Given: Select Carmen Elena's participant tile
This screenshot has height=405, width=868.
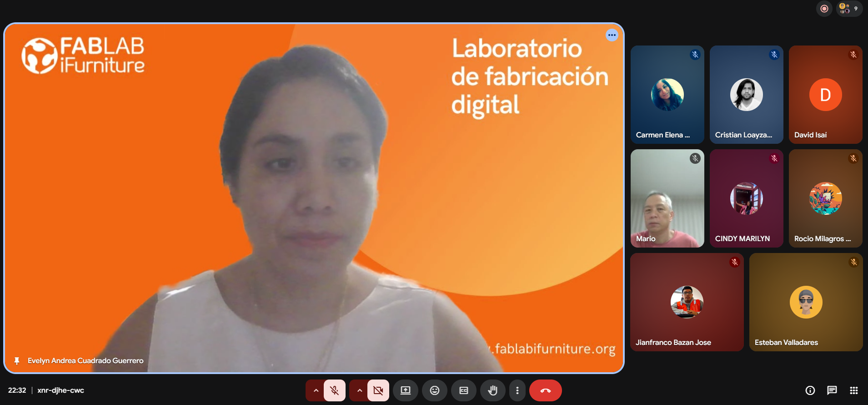Looking at the screenshot, I should (x=667, y=95).
